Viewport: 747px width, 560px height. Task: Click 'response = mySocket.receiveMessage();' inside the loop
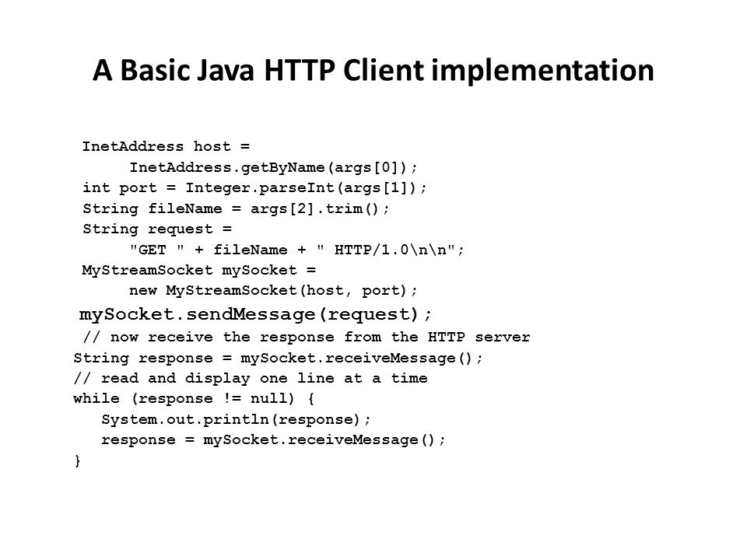click(x=273, y=439)
